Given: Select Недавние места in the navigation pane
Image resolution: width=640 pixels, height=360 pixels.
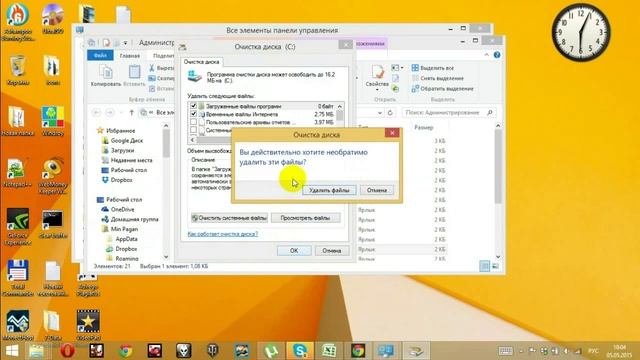Looking at the screenshot, I should click(x=131, y=160).
